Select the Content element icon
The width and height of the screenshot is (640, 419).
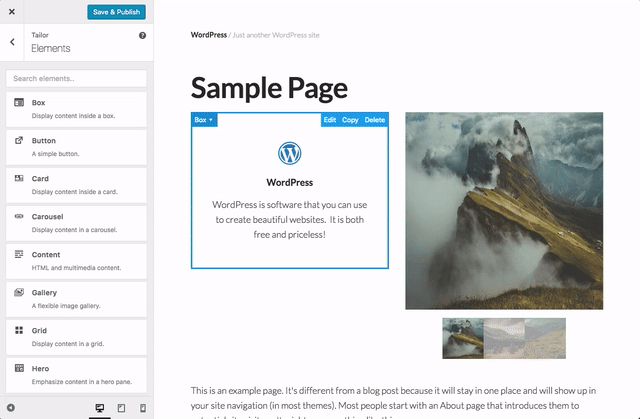click(19, 254)
